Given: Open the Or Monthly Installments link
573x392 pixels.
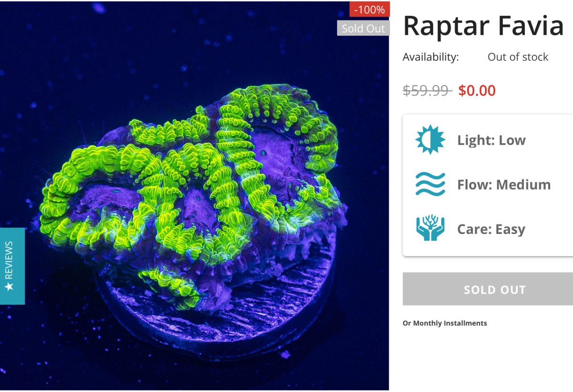Looking at the screenshot, I should tap(445, 323).
